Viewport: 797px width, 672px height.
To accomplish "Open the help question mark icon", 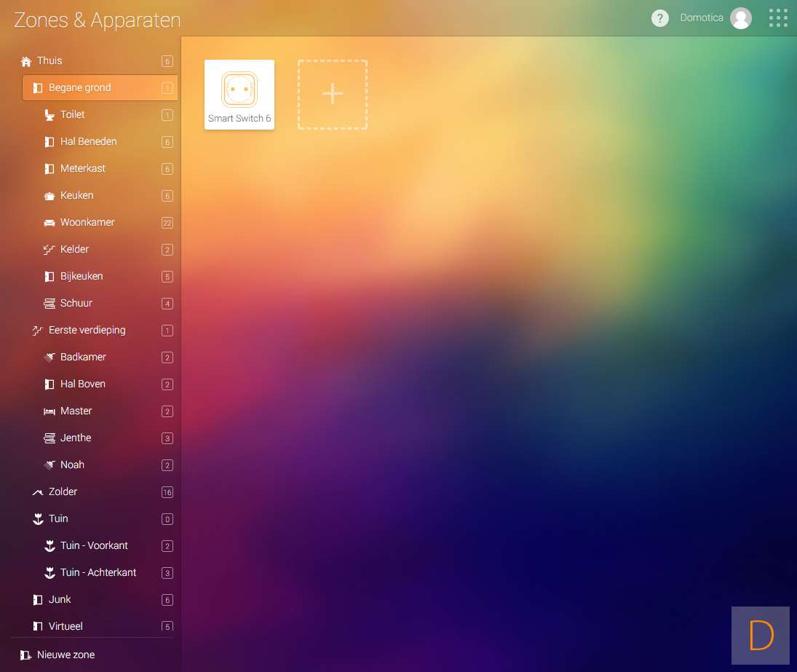I will [659, 18].
